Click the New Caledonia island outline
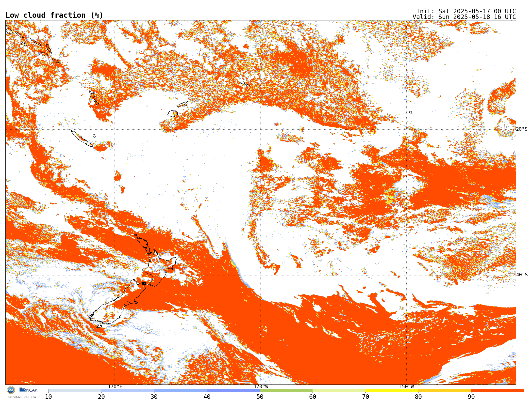The width and height of the screenshot is (532, 400). pyautogui.click(x=82, y=138)
